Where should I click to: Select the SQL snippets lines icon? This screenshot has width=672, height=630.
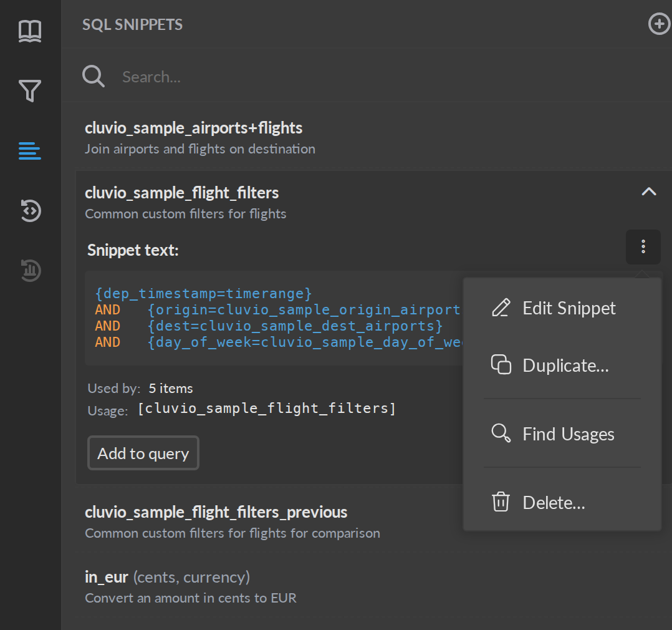(30, 151)
